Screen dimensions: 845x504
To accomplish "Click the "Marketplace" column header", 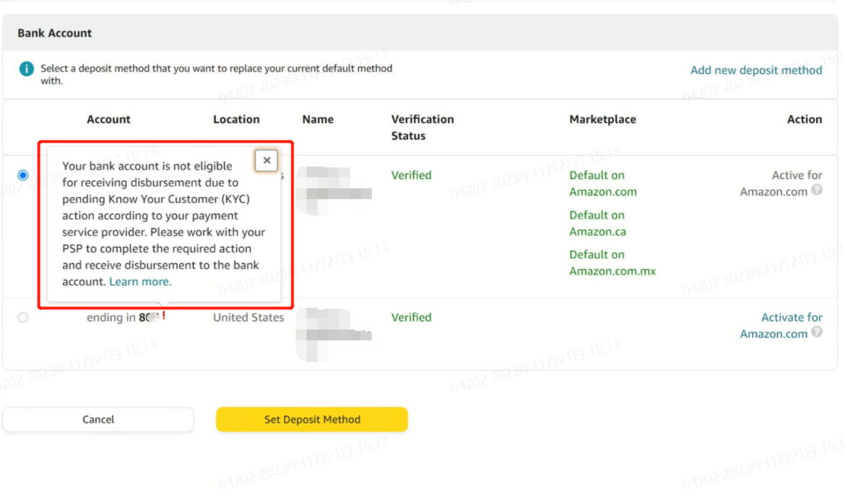I will (x=602, y=119).
